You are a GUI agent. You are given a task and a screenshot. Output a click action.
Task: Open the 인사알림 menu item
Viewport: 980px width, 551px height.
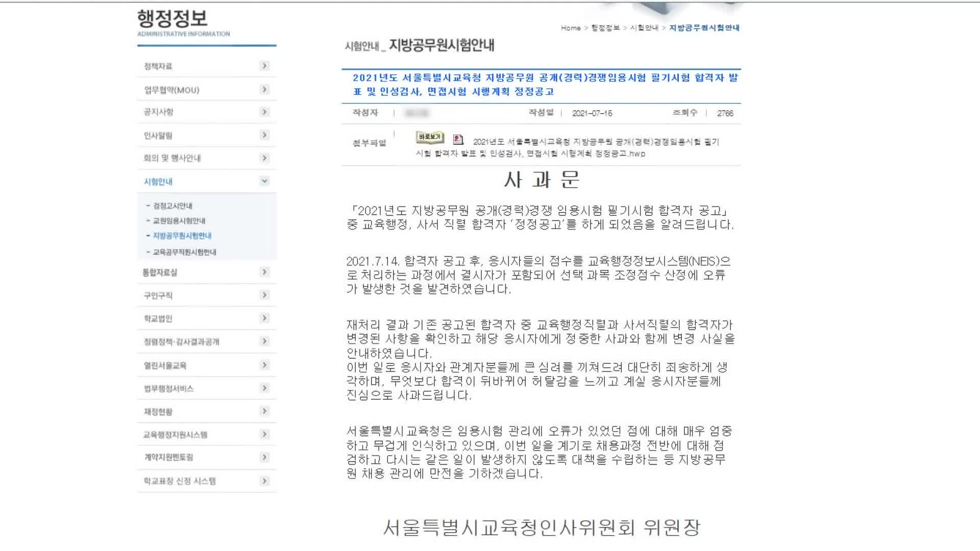click(x=158, y=135)
